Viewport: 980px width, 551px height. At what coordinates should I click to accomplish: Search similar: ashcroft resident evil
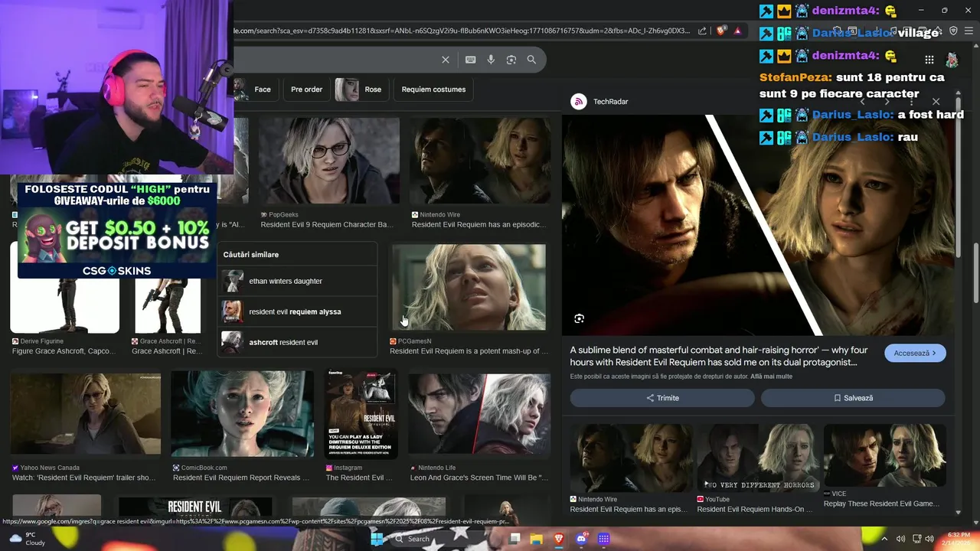[x=297, y=342]
